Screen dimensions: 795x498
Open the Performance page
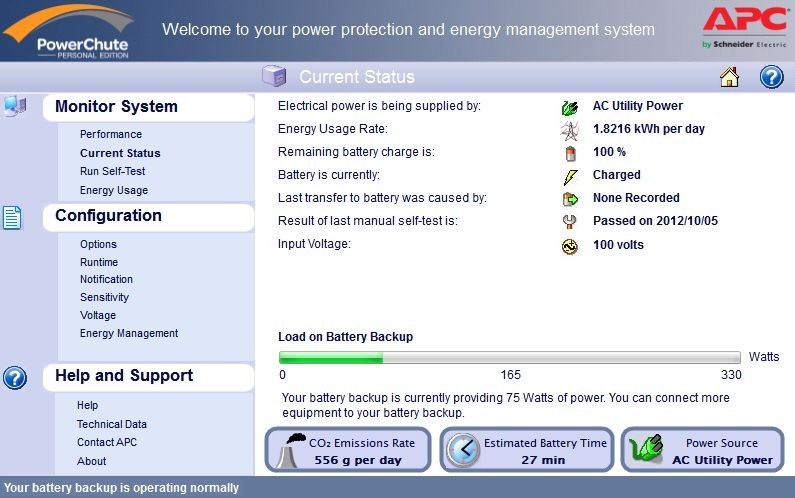pyautogui.click(x=111, y=134)
